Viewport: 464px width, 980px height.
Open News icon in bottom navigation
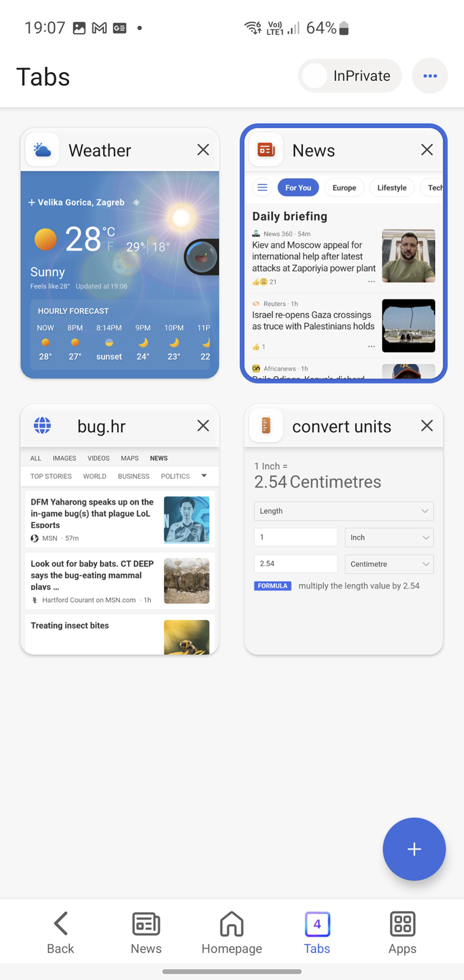(146, 932)
